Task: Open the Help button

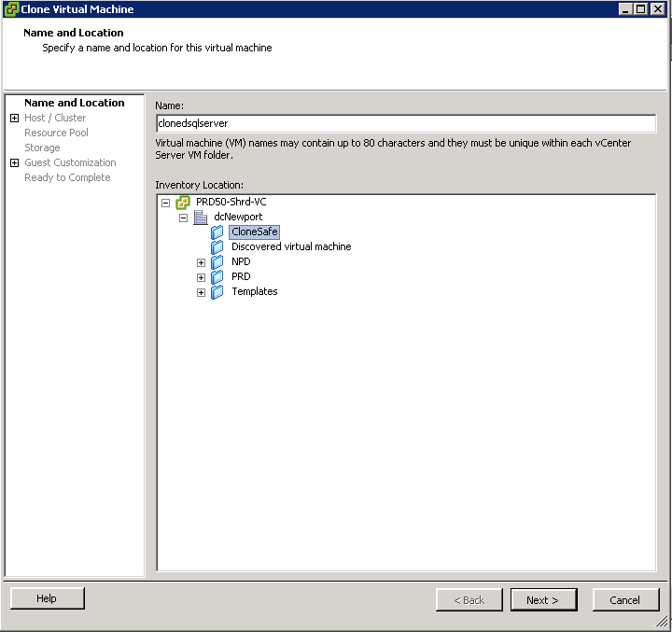Action: (x=48, y=598)
